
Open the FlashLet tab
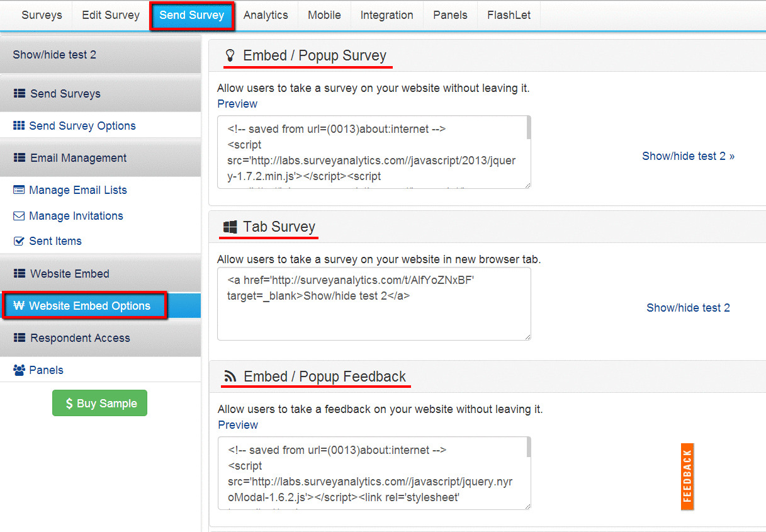pos(509,15)
